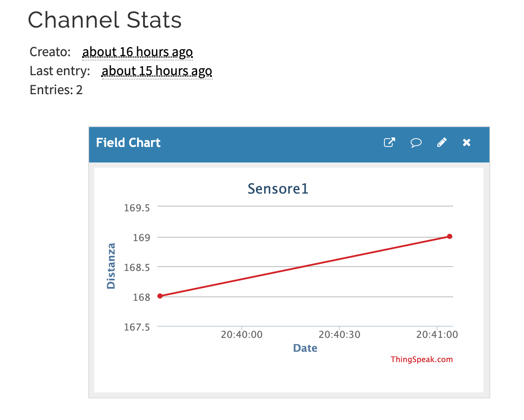Click the 20:40:30 time axis label
The image size is (524, 420).
point(339,334)
